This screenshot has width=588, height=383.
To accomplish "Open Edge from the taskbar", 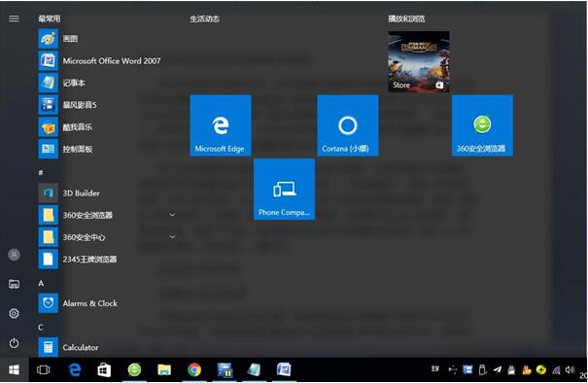I will coord(75,369).
